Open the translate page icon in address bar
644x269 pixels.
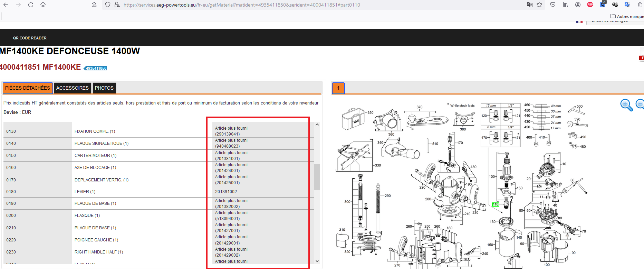coord(529,5)
